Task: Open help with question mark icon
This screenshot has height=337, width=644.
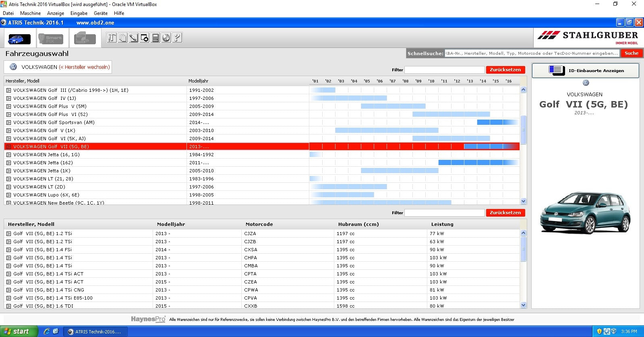Action: click(177, 38)
